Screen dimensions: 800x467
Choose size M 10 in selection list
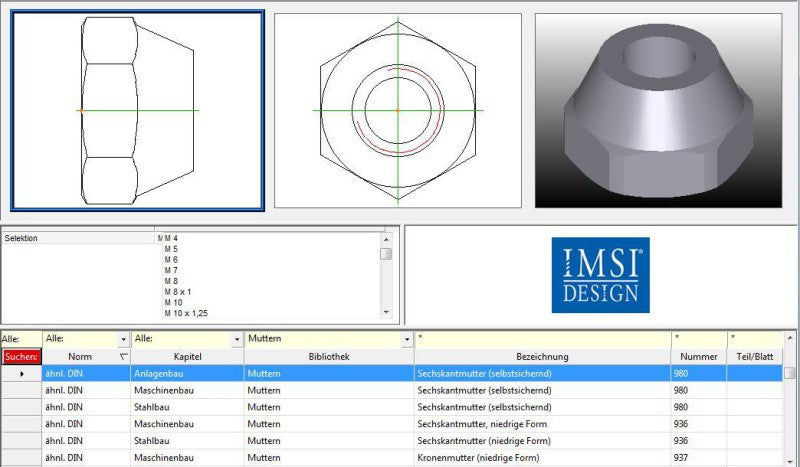[x=173, y=303]
